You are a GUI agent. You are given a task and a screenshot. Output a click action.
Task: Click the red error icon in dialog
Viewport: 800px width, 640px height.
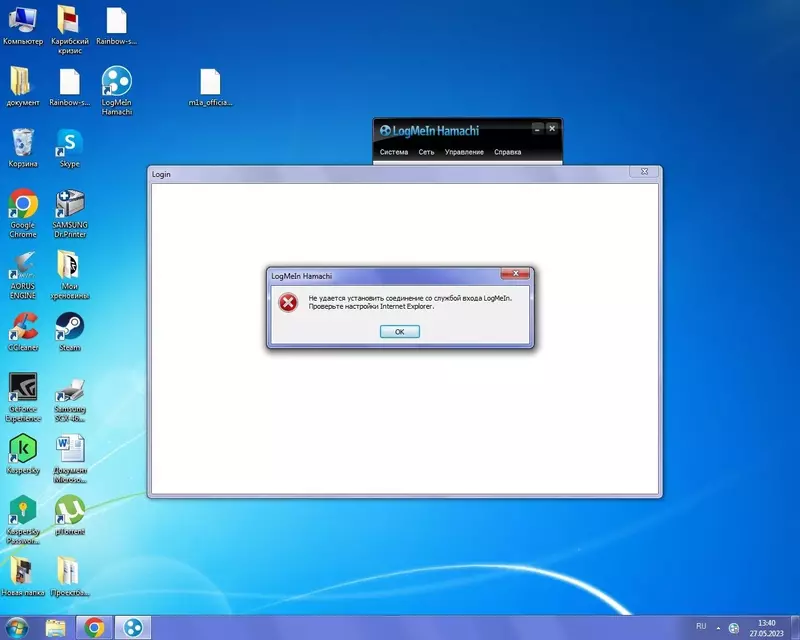288,303
